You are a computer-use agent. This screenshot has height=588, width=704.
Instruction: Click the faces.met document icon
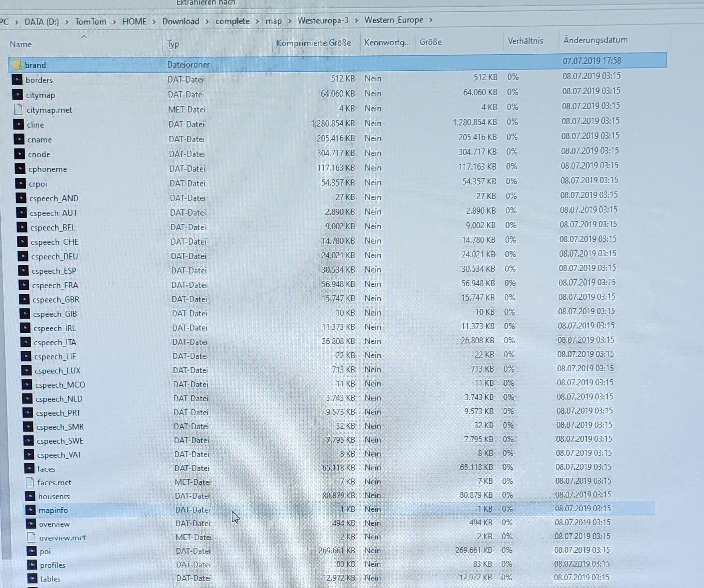pyautogui.click(x=30, y=482)
